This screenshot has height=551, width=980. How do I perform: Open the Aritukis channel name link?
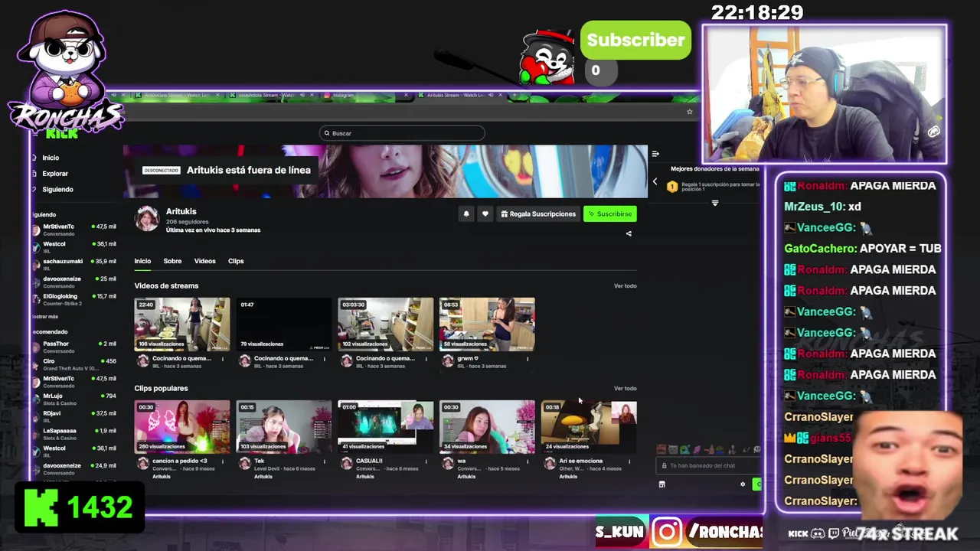(181, 211)
